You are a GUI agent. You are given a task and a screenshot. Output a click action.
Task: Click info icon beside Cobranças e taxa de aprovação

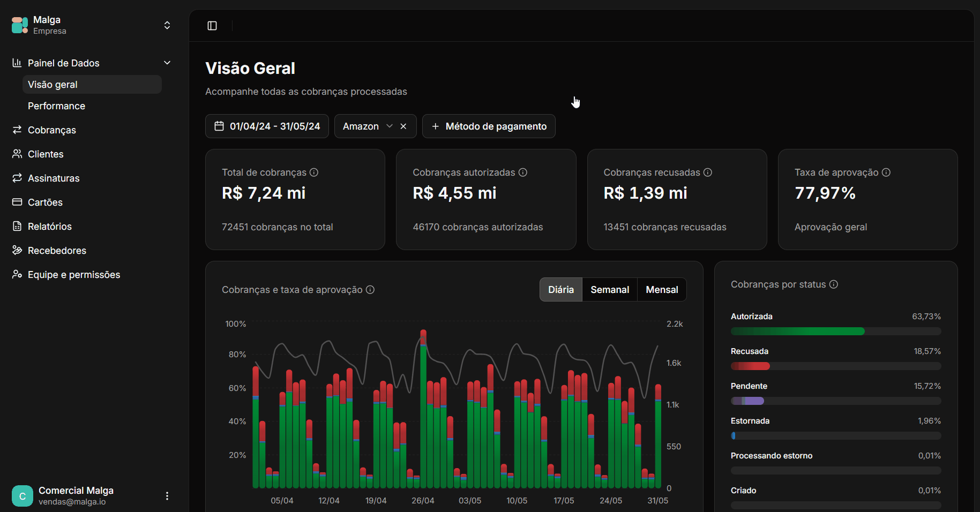click(370, 289)
